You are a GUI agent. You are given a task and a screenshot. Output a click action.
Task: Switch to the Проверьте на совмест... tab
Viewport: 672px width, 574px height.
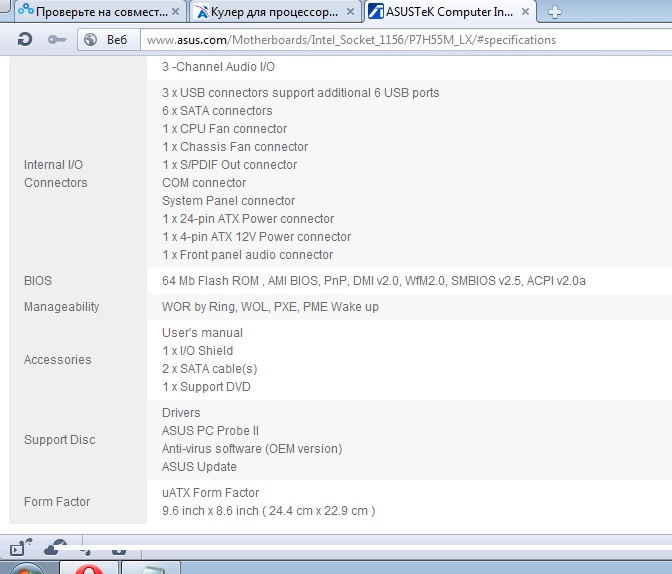(x=101, y=12)
